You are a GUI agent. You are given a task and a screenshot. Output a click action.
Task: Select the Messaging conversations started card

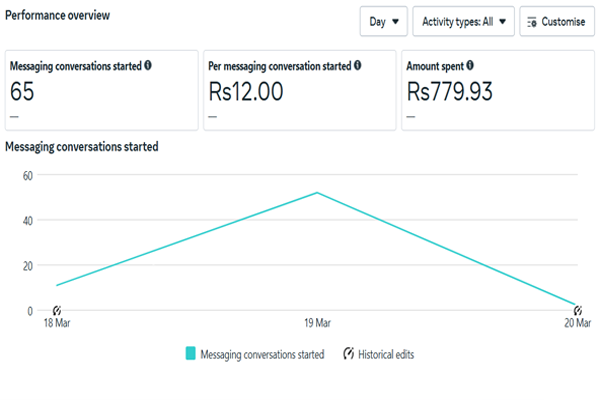pos(101,90)
